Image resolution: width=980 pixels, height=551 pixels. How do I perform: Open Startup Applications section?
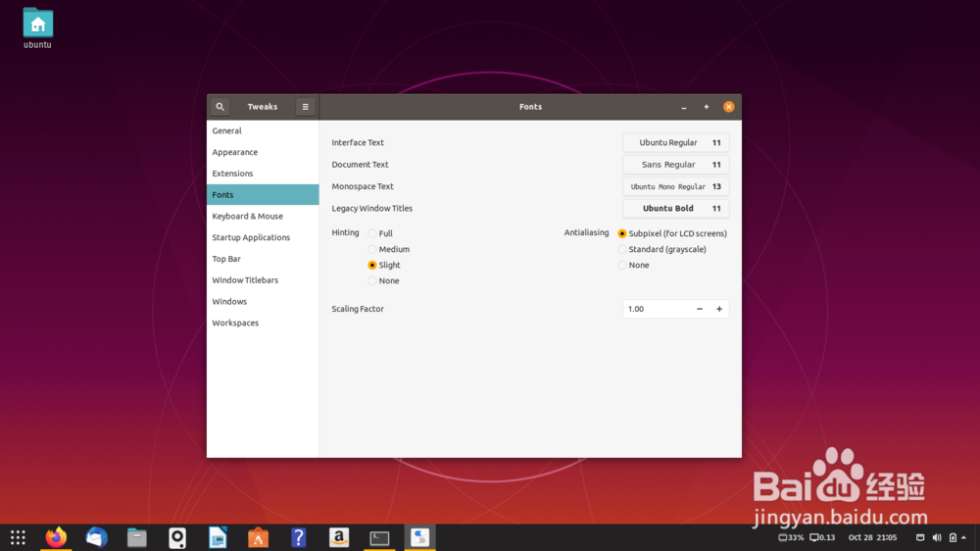coord(263,237)
